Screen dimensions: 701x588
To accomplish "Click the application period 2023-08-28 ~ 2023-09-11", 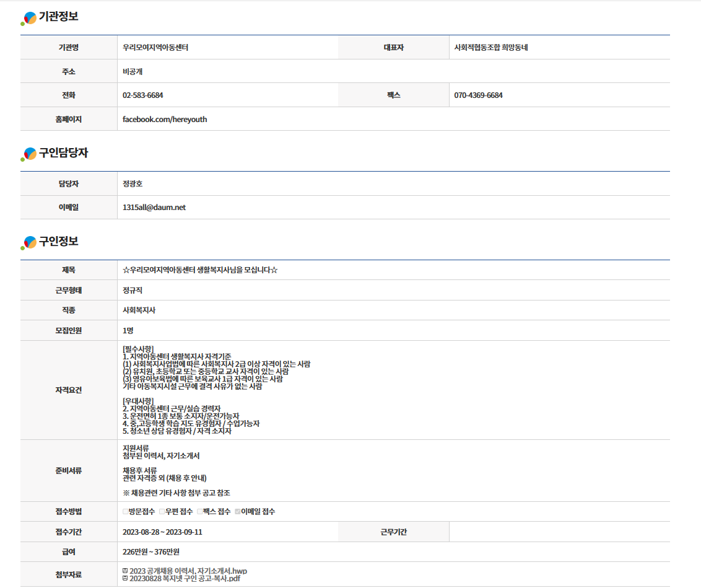I will [x=162, y=532].
